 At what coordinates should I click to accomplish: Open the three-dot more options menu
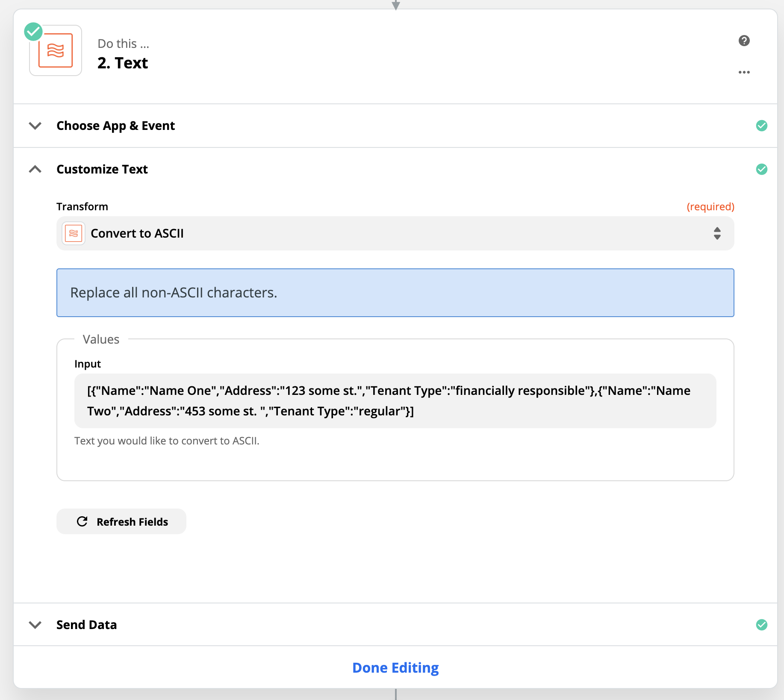click(744, 72)
